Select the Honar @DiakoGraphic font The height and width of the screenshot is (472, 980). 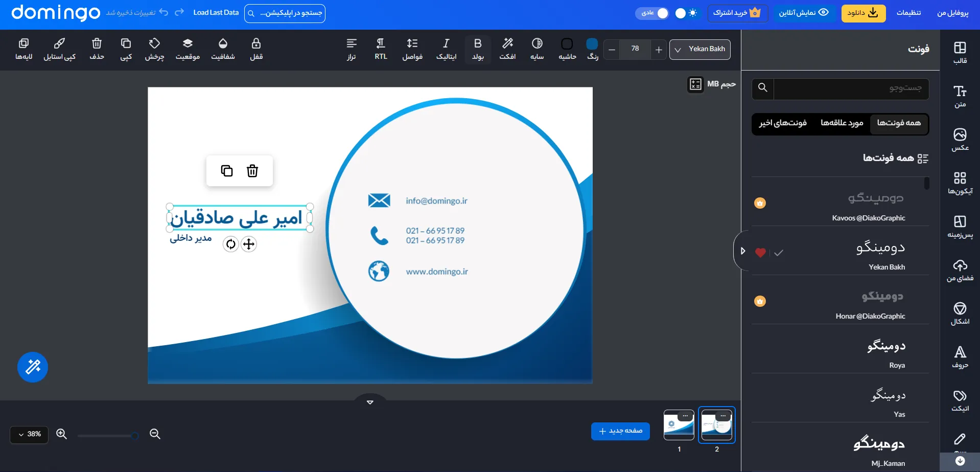pos(840,301)
